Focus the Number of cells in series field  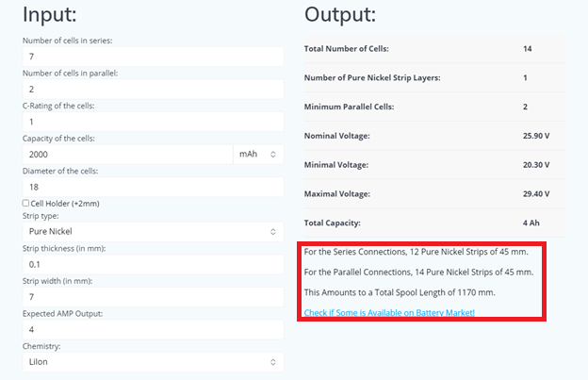(153, 57)
